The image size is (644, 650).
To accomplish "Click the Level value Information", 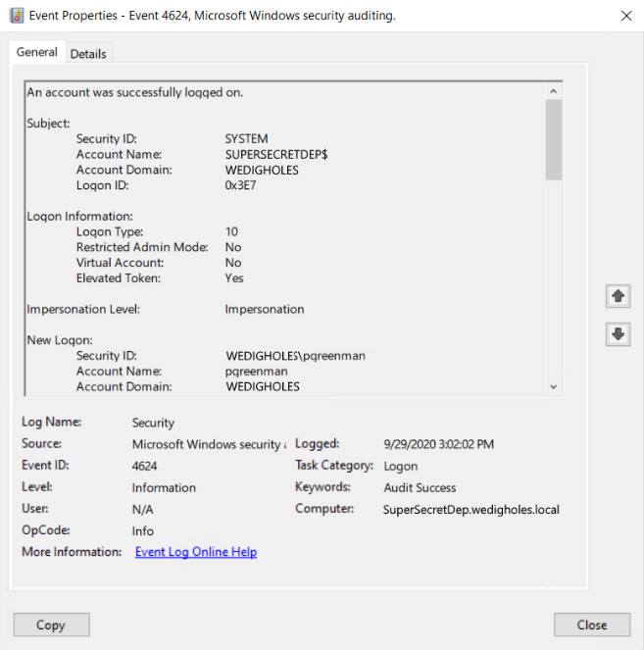I will pos(164,488).
